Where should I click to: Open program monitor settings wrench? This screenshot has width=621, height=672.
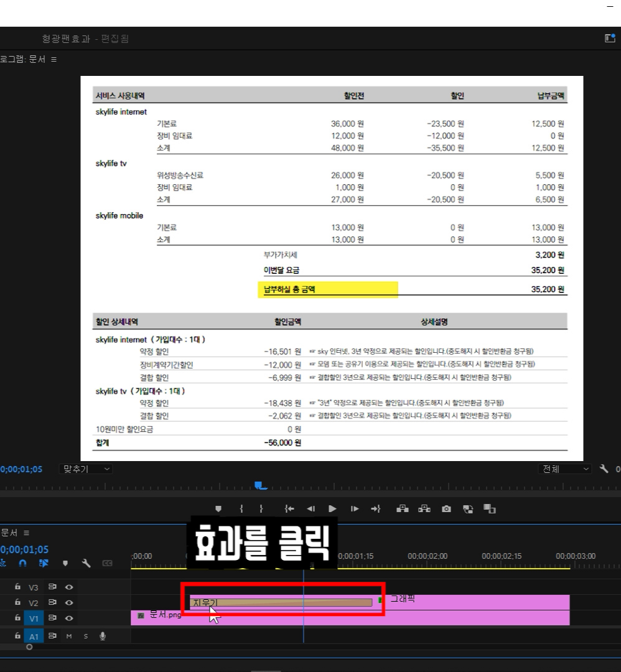604,469
